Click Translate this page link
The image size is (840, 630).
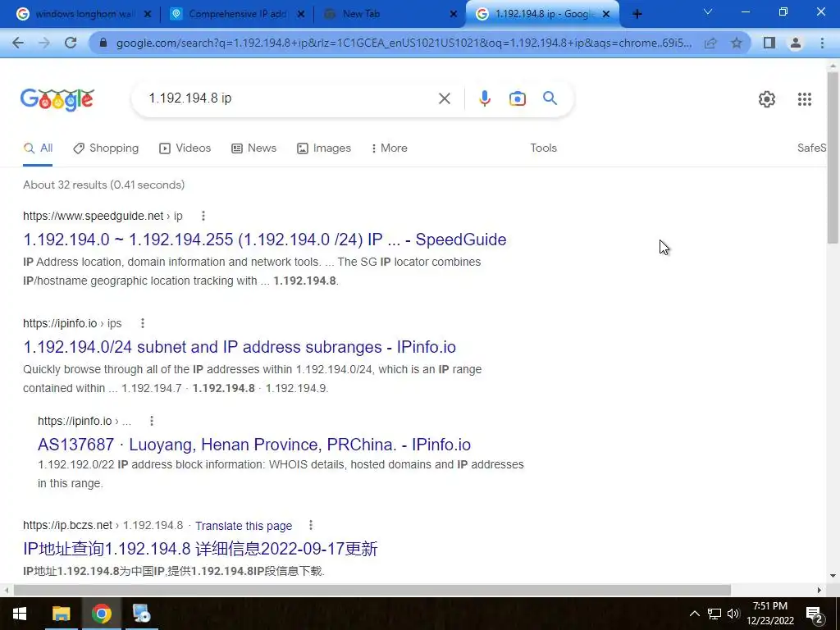(x=244, y=526)
